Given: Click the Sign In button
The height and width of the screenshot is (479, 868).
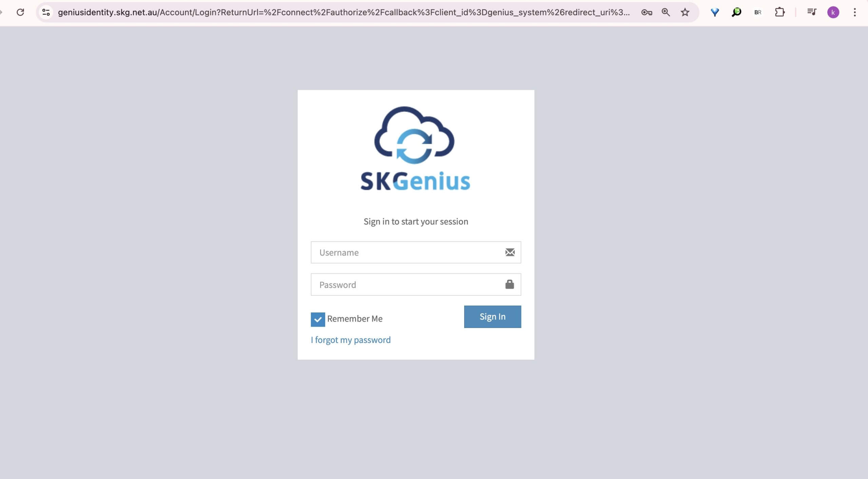Looking at the screenshot, I should pos(492,317).
